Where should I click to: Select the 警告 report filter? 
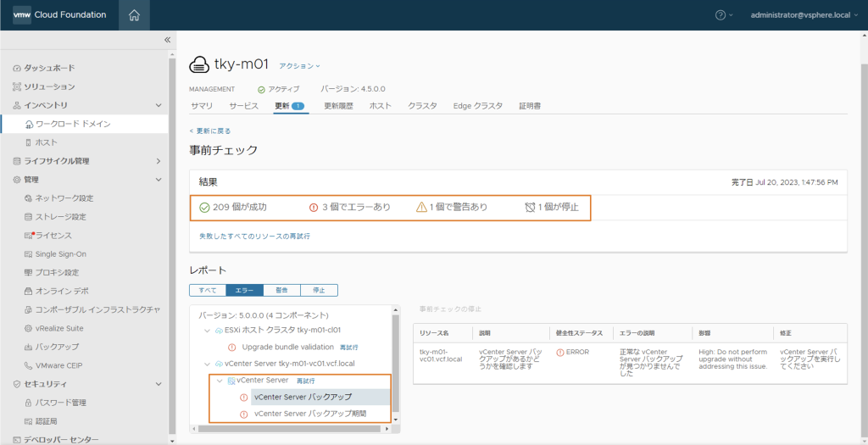click(x=281, y=290)
